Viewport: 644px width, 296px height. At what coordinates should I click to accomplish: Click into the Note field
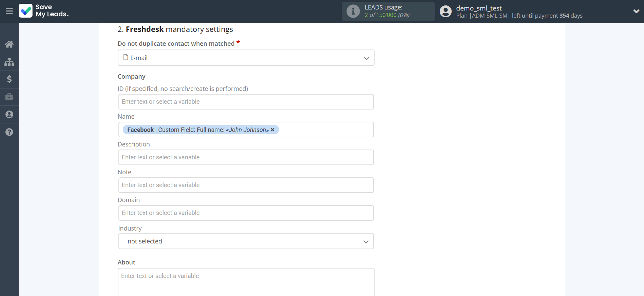click(x=246, y=185)
